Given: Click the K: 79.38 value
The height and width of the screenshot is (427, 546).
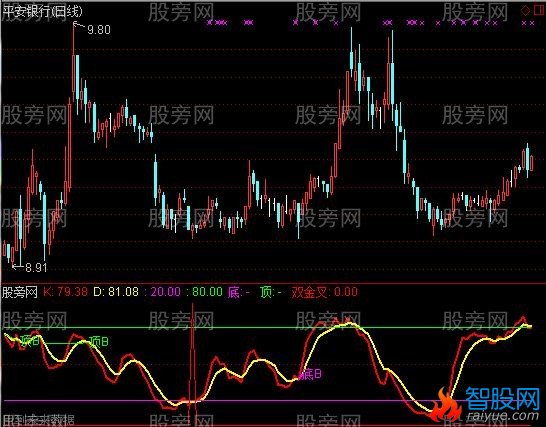Looking at the screenshot, I should (x=65, y=292).
